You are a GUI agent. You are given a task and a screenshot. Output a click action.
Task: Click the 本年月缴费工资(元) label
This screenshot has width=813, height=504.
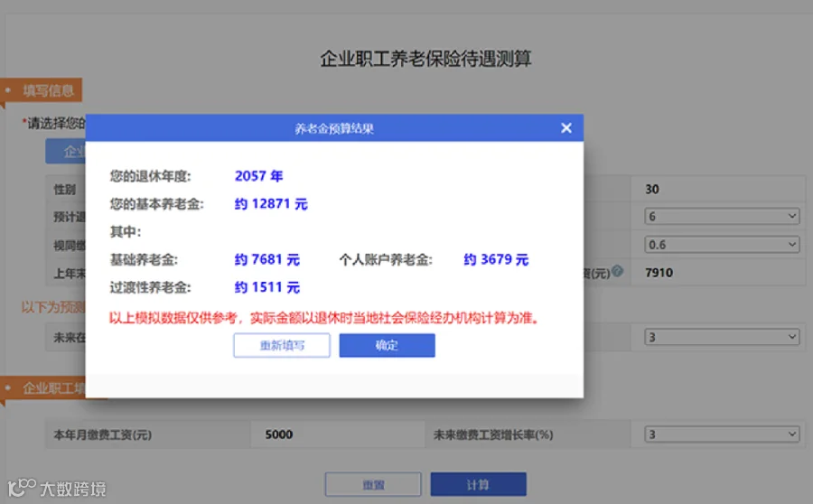(103, 434)
